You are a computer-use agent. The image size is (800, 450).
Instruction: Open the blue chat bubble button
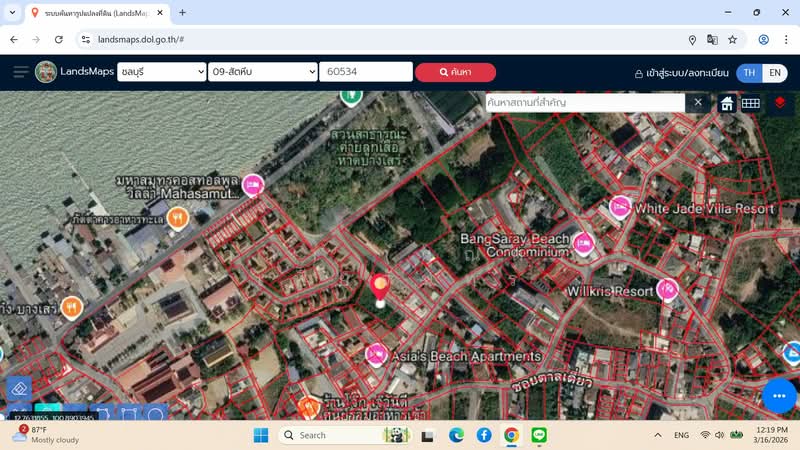779,396
